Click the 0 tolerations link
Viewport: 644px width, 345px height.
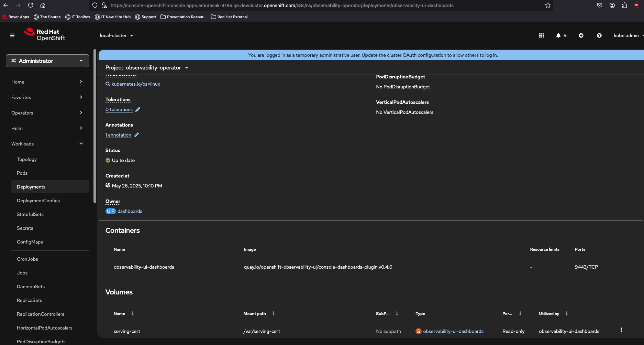point(119,109)
